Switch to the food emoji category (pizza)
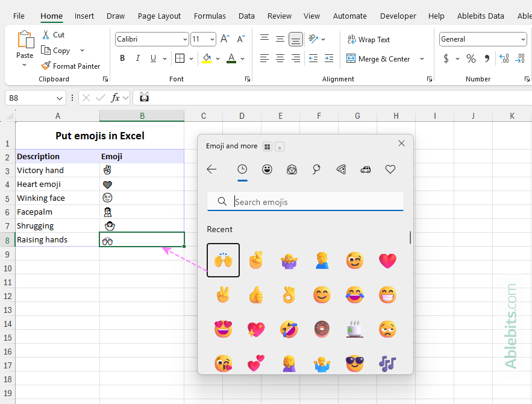Screen dimensions: 532x404 click(x=341, y=169)
